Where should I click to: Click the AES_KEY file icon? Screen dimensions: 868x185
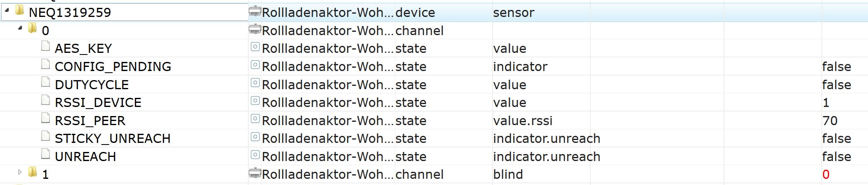point(45,47)
